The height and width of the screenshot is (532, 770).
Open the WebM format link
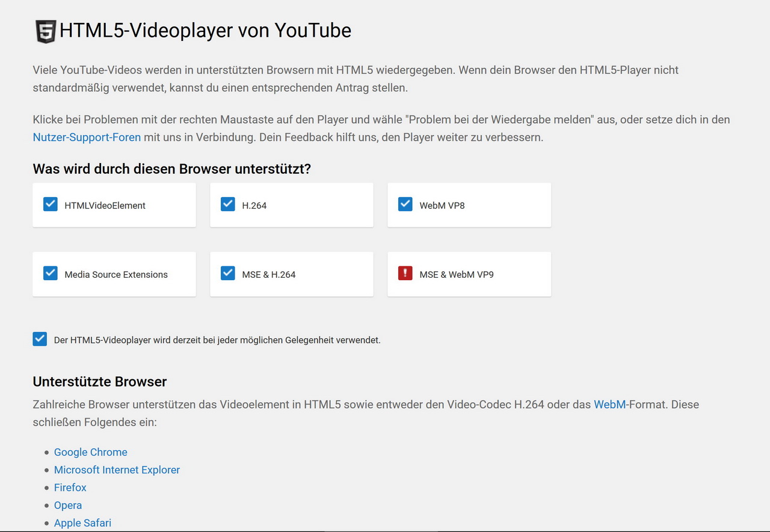coord(610,405)
